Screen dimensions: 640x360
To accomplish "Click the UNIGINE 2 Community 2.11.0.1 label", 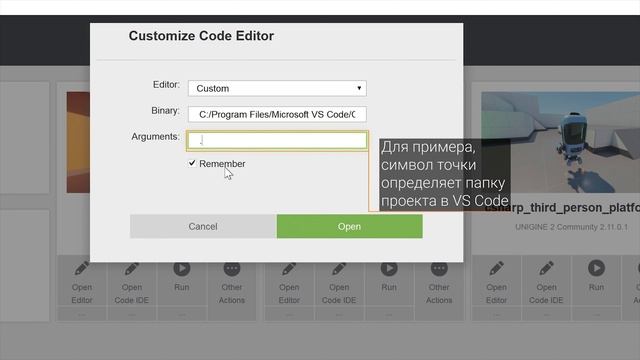I will 571,227.
